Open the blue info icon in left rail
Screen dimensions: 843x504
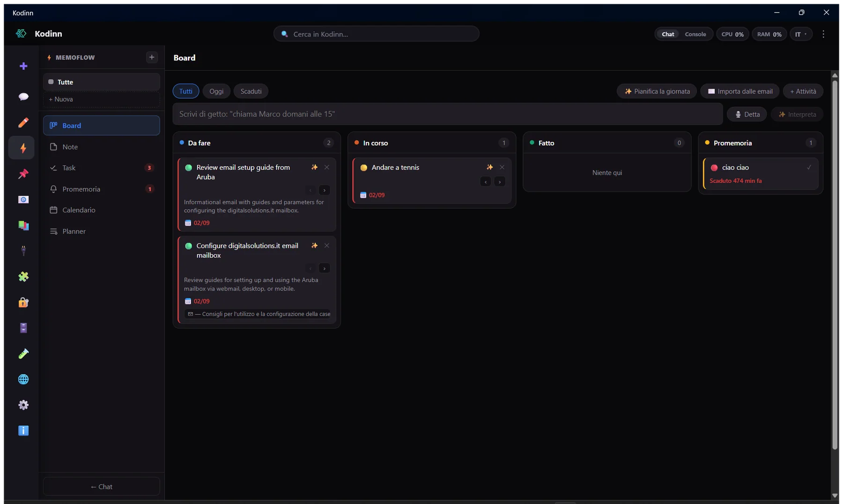coord(23,430)
